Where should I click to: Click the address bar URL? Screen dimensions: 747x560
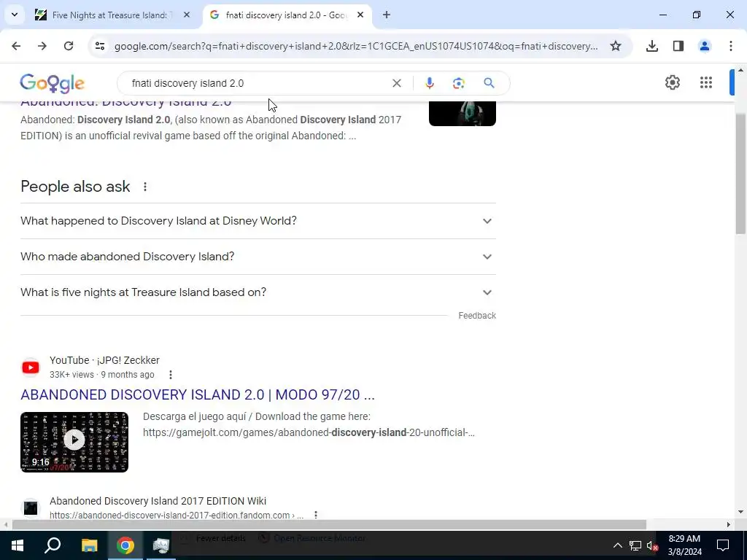coord(356,46)
